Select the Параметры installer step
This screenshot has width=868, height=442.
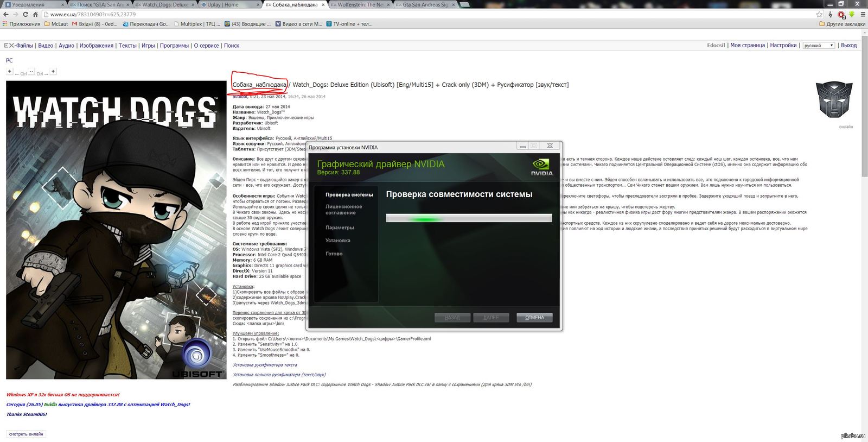[x=340, y=228]
